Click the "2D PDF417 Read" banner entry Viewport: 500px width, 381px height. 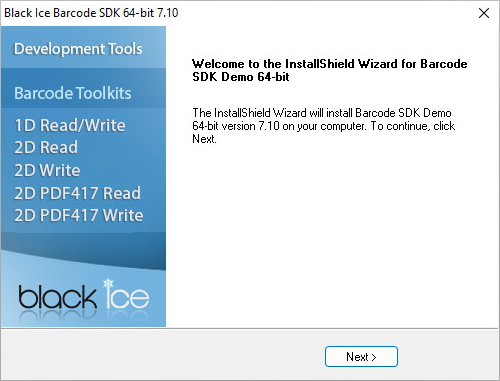pos(77,193)
